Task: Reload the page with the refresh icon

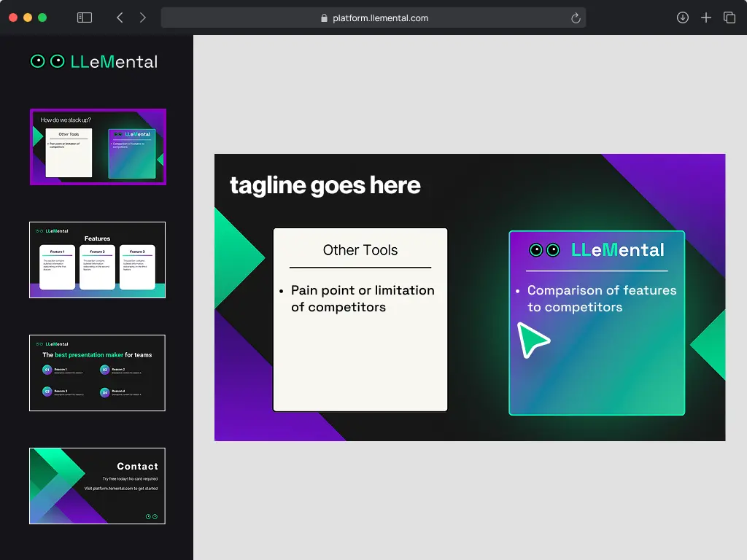Action: pyautogui.click(x=576, y=17)
